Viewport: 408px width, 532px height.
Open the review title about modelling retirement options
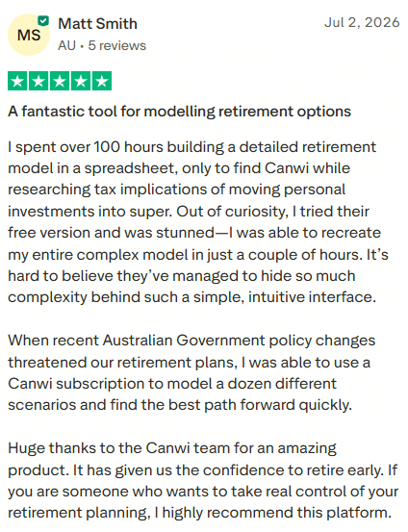[180, 112]
